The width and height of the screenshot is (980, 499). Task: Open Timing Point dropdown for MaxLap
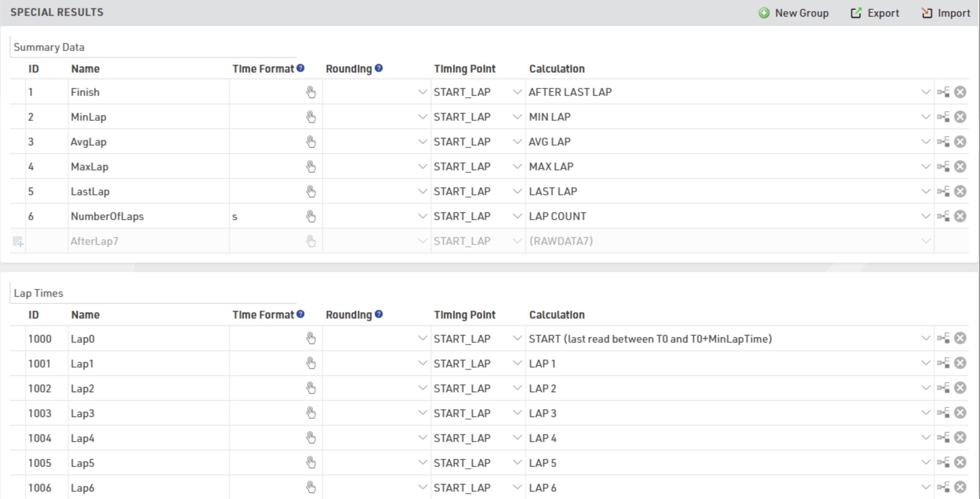point(517,167)
